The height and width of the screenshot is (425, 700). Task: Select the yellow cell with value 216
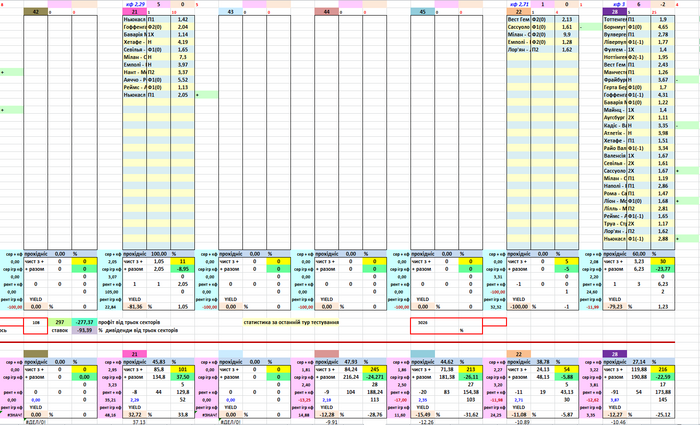point(663,369)
